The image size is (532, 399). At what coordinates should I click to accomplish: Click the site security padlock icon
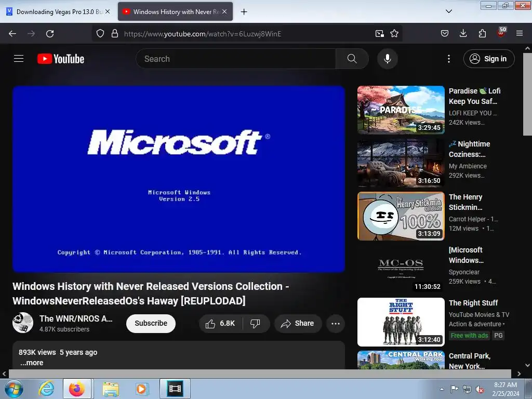point(115,33)
